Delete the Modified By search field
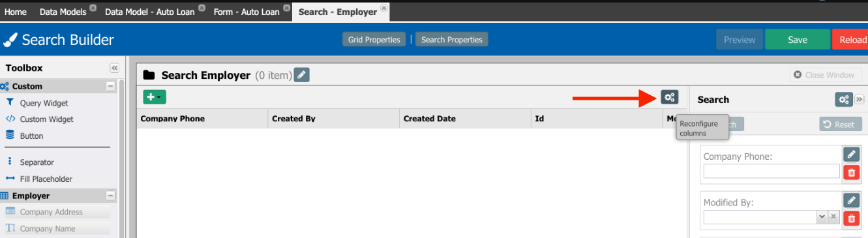This screenshot has width=868, height=238. pyautogui.click(x=851, y=218)
